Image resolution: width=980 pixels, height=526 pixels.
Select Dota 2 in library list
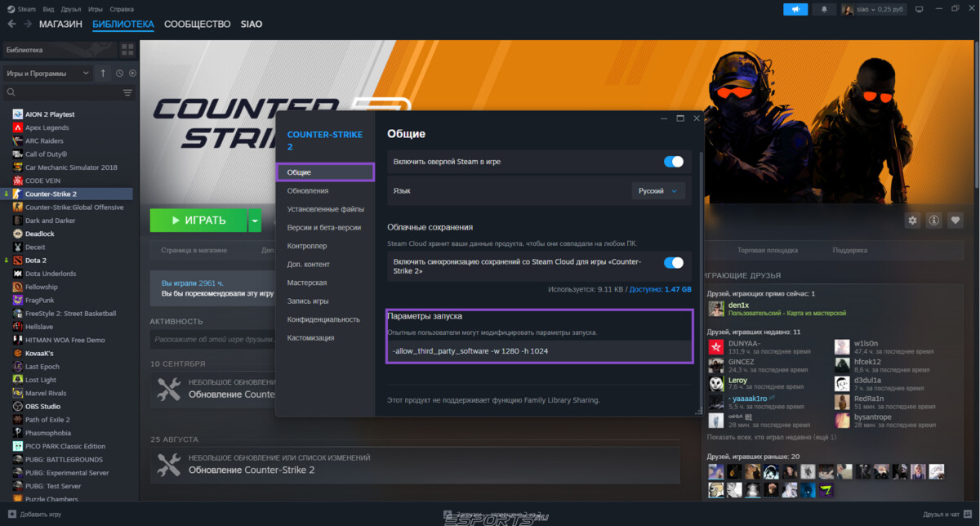tap(35, 261)
